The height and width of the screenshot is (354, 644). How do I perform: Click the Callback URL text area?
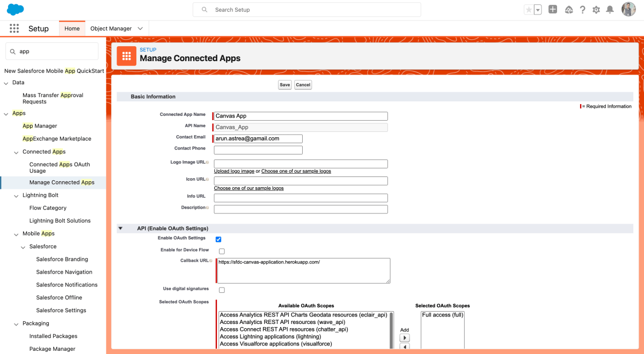[304, 270]
